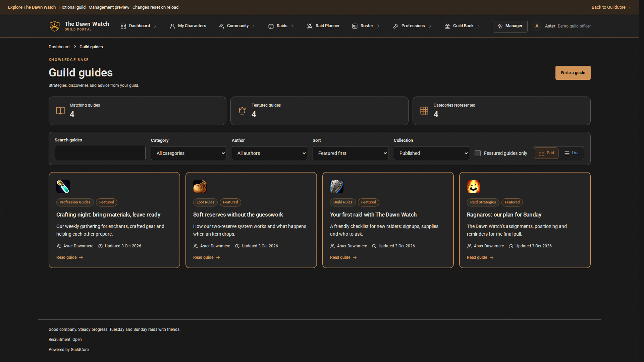Open the Collection dropdown Published
The width and height of the screenshot is (644, 362).
tap(431, 153)
